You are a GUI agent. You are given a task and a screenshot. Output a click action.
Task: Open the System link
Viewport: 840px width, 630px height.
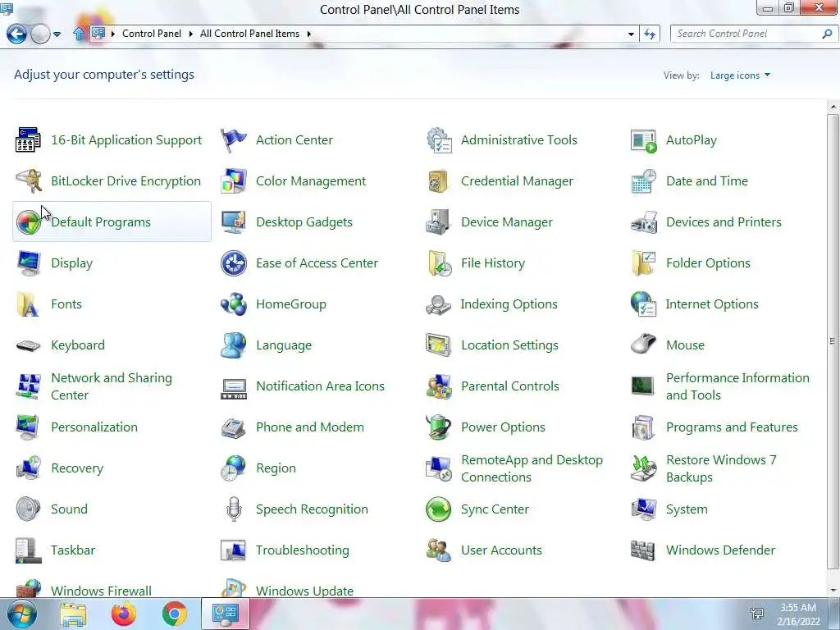tap(687, 509)
